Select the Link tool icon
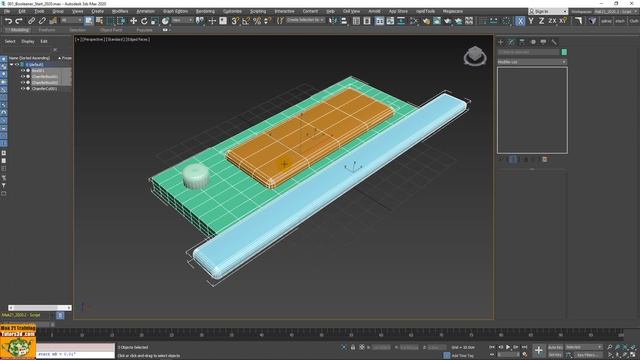Image resolution: width=640 pixels, height=360 pixels. tap(31, 21)
